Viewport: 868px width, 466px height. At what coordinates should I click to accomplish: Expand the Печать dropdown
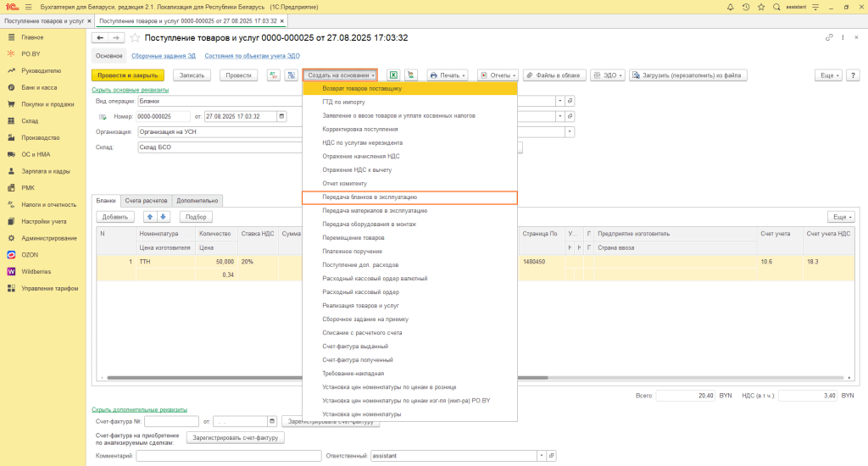pos(448,75)
